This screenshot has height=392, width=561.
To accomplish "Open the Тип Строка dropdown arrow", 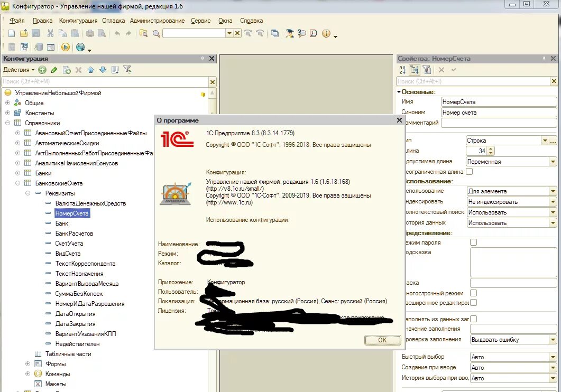I will (x=545, y=141).
